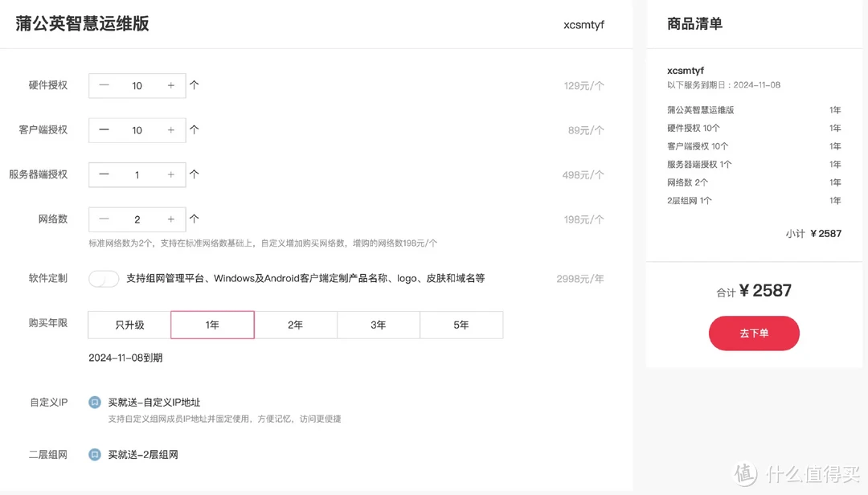The width and height of the screenshot is (868, 495).
Task: Select the 1年 purchase period option
Action: 212,325
